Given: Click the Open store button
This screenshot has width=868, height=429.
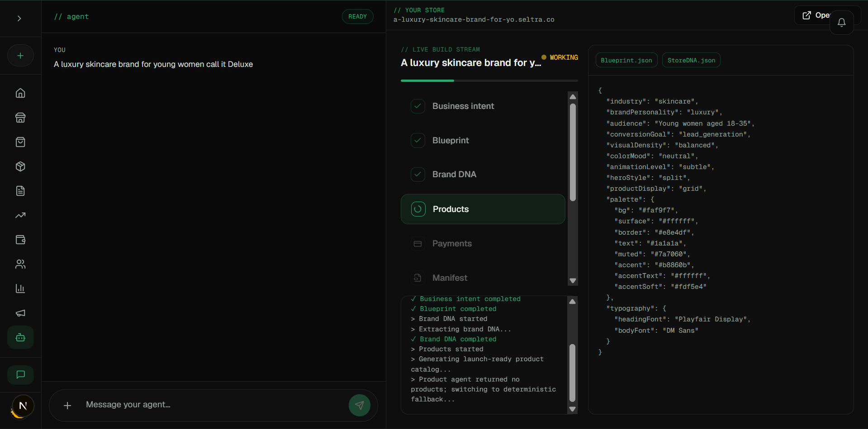Looking at the screenshot, I should [816, 15].
